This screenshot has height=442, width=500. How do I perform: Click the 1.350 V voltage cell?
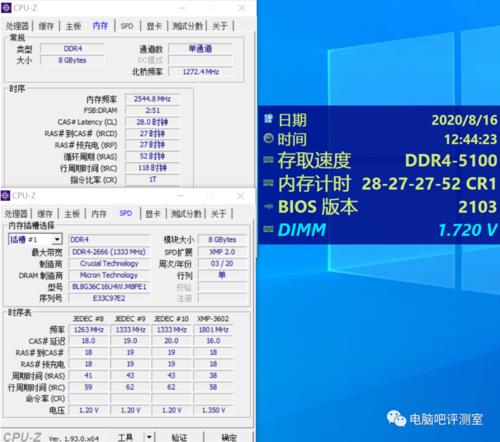tap(213, 410)
